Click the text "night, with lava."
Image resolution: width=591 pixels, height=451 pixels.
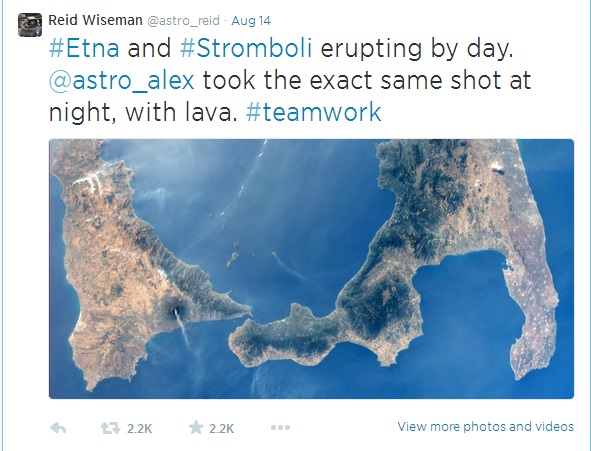143,113
